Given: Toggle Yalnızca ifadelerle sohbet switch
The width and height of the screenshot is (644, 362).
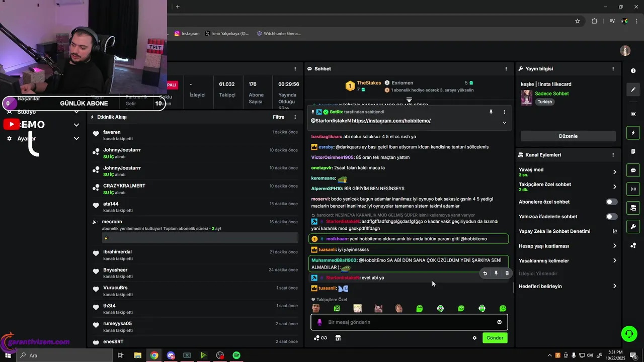Looking at the screenshot, I should [611, 217].
